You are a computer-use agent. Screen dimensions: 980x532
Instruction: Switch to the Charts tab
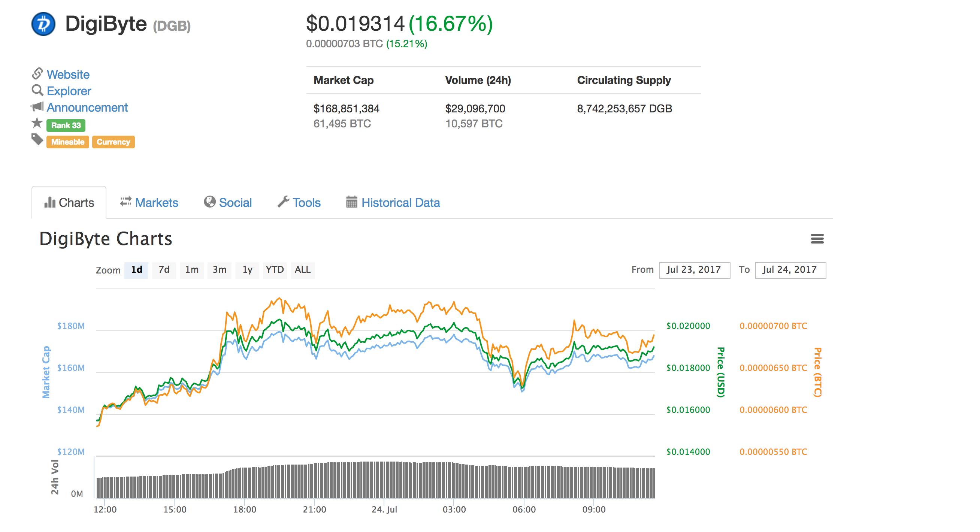69,202
